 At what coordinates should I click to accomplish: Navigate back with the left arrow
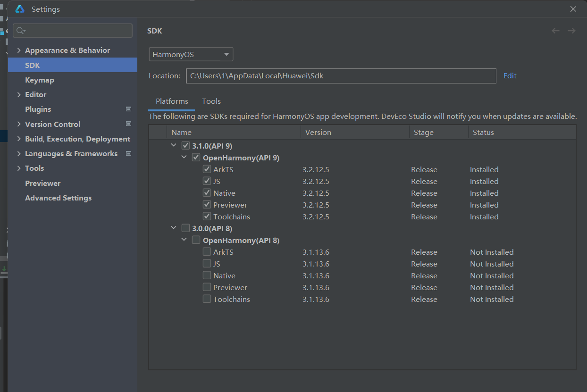pos(556,31)
